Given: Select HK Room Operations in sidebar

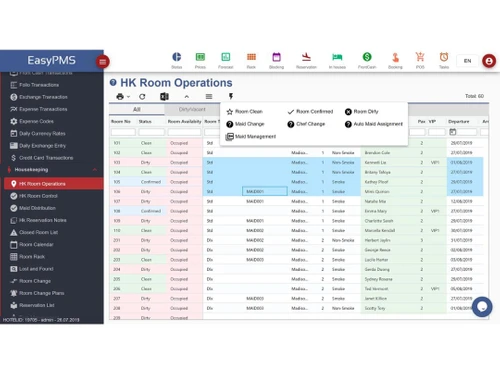Looking at the screenshot, I should (x=53, y=184).
